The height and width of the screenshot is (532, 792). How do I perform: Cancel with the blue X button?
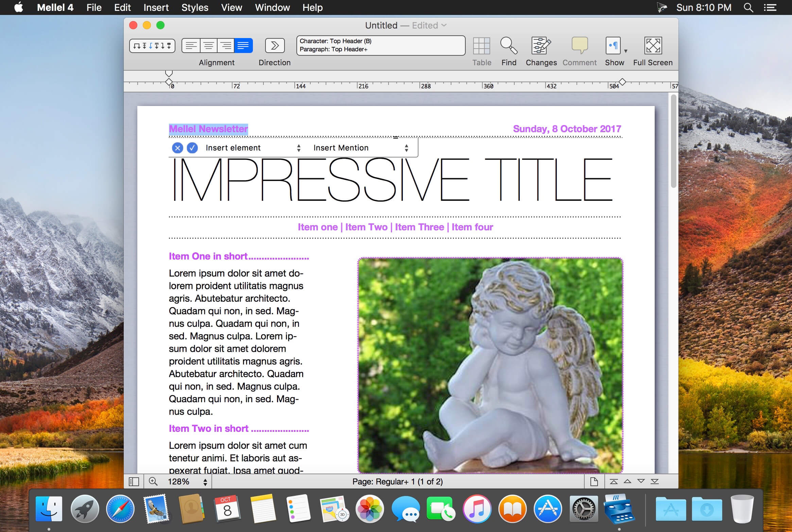tap(177, 148)
